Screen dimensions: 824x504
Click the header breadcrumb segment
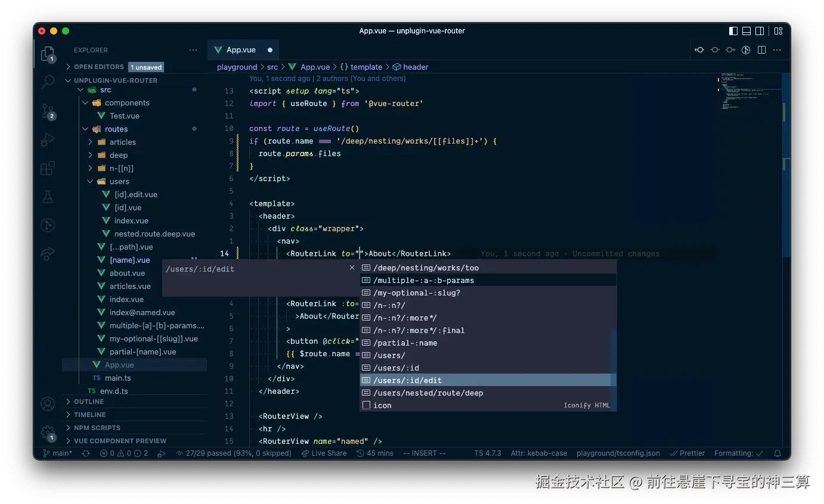[410, 67]
